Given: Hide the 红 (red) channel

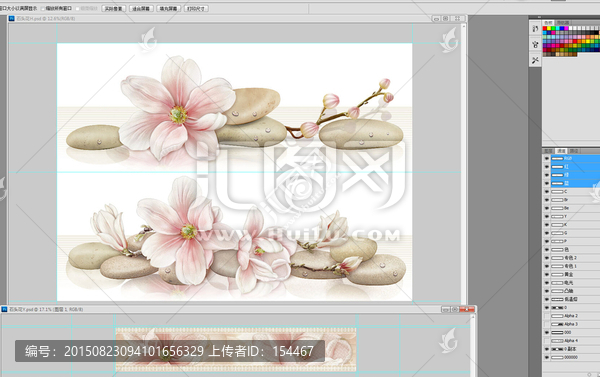Looking at the screenshot, I should pyautogui.click(x=546, y=167).
